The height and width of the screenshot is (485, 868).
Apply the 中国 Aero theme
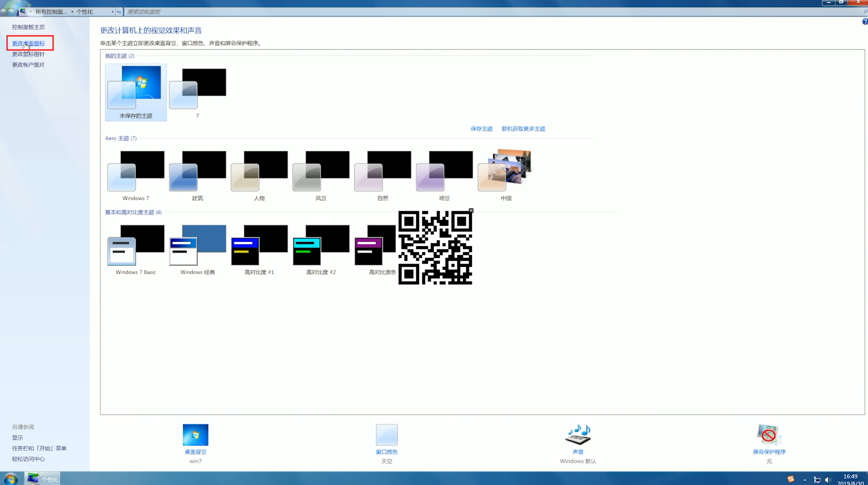[x=506, y=175]
